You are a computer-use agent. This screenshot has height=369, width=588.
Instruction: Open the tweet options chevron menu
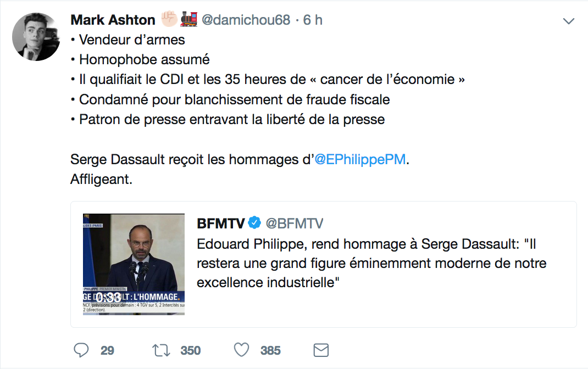click(x=569, y=21)
